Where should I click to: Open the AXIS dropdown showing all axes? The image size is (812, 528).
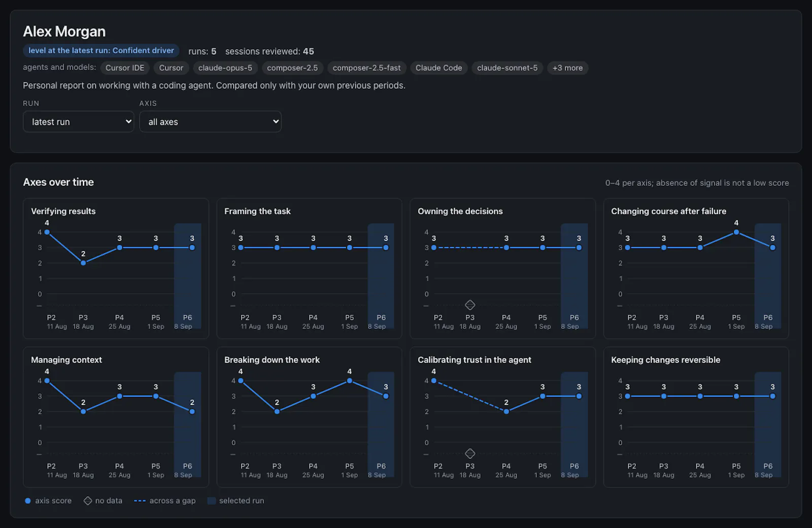point(210,122)
